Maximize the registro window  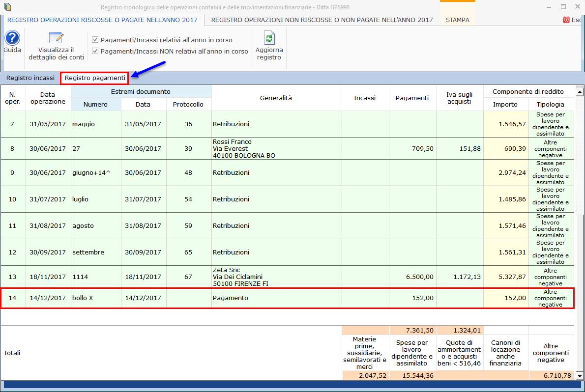[563, 7]
